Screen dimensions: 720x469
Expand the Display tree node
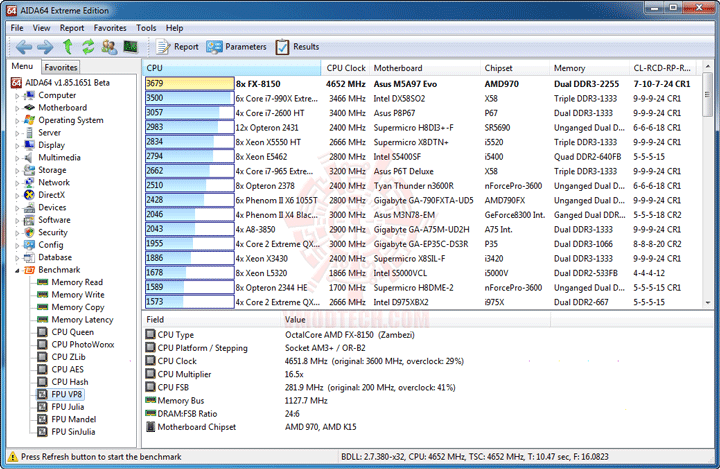pyautogui.click(x=17, y=145)
